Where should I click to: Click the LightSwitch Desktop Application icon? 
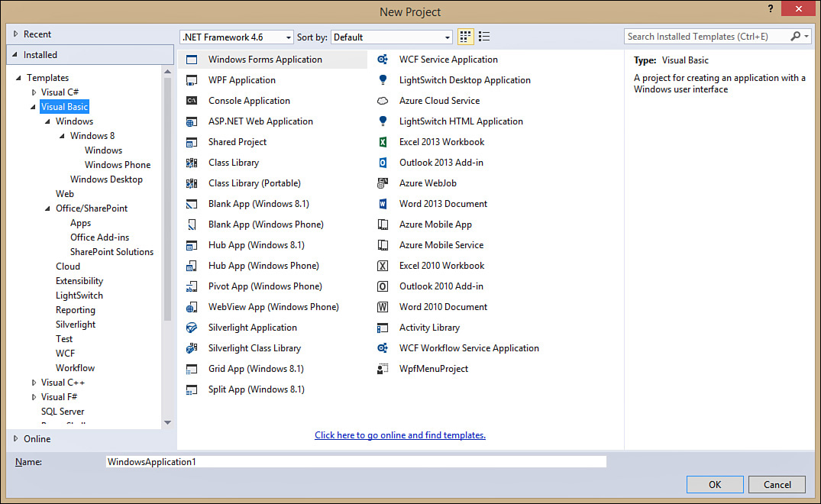pos(383,80)
